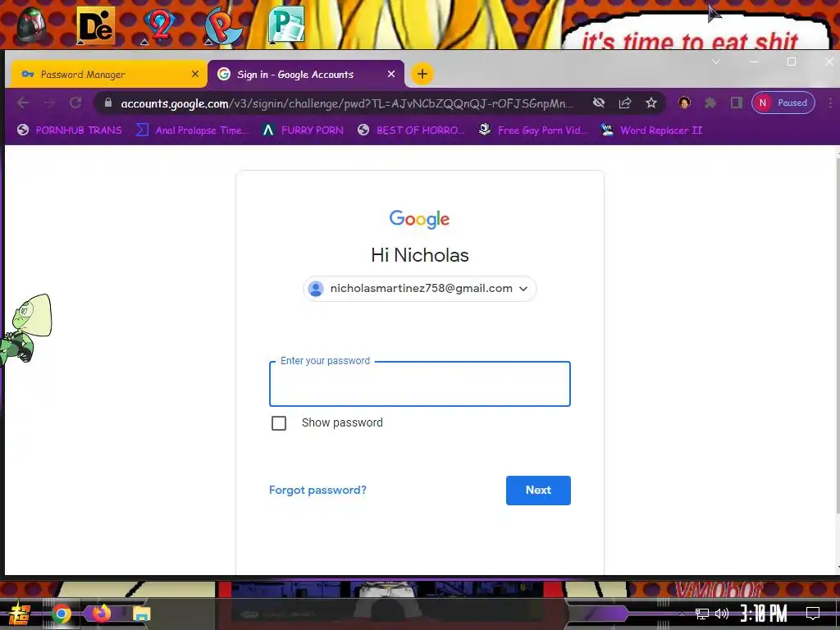Open File Explorer from the taskbar
Image resolution: width=840 pixels, height=630 pixels.
point(141,614)
